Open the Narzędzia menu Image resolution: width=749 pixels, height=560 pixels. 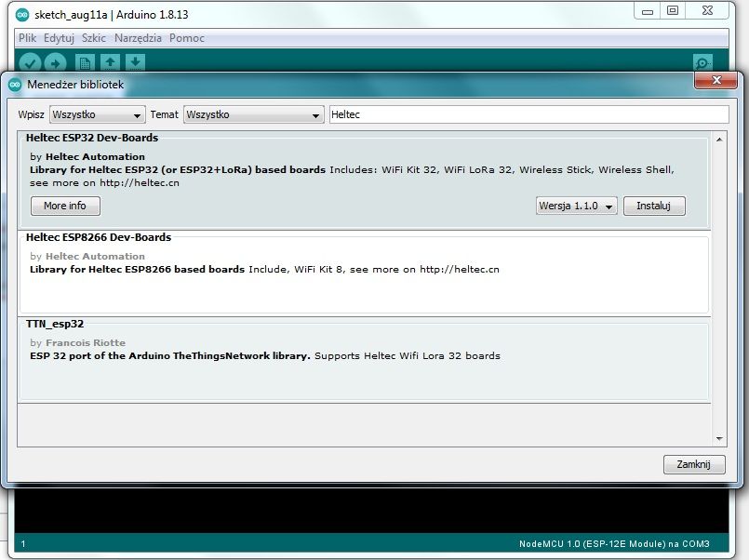point(138,38)
